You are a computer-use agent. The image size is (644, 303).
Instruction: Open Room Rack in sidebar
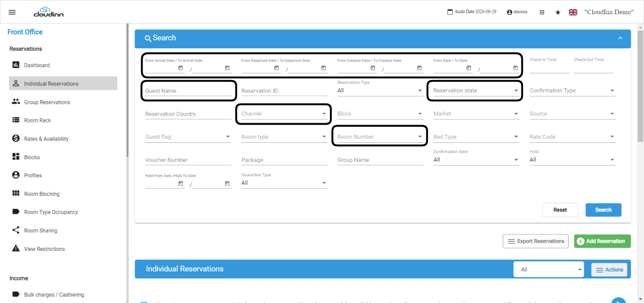point(63,120)
